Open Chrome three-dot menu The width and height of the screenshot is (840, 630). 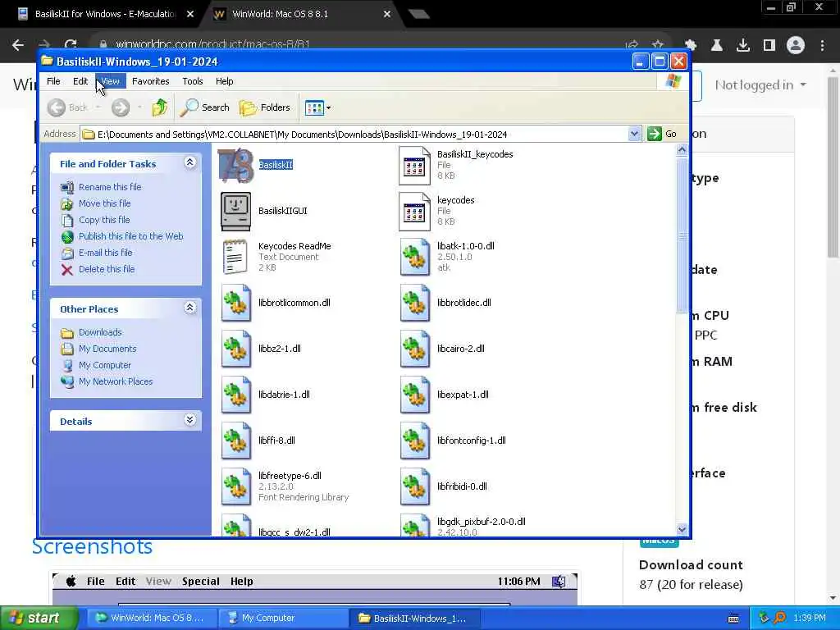click(822, 45)
